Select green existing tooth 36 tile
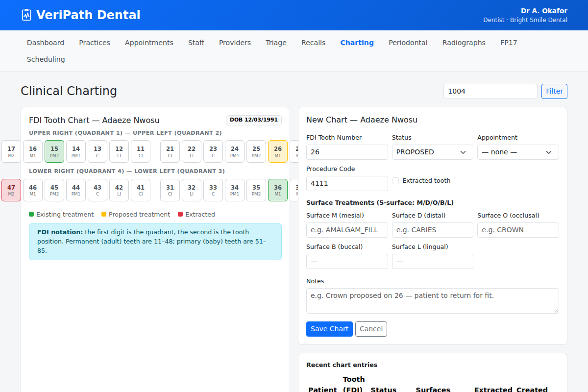Screen dimensions: 588x392 pos(278,190)
